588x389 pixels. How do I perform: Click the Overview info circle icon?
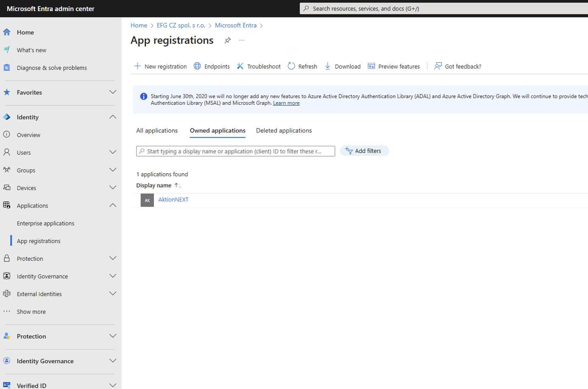click(7, 135)
